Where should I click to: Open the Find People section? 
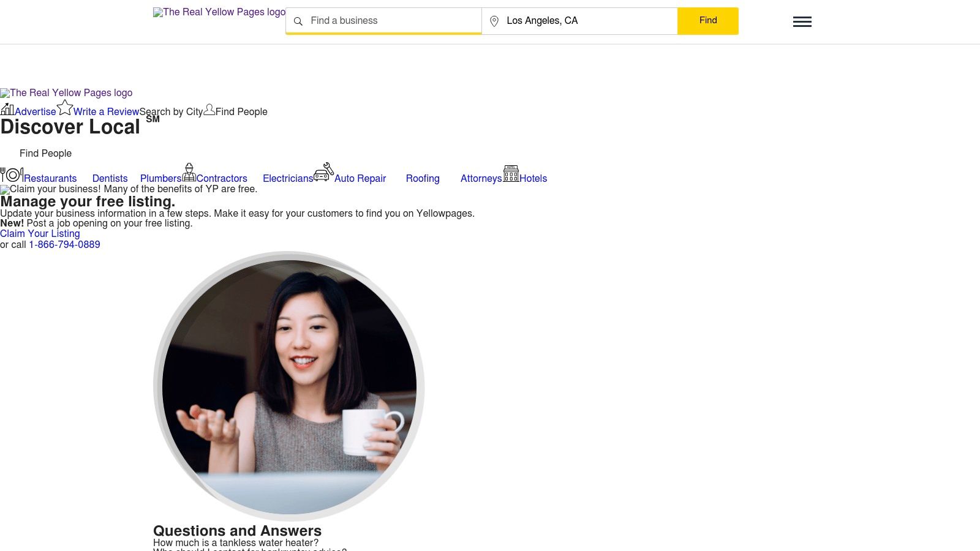[45, 153]
